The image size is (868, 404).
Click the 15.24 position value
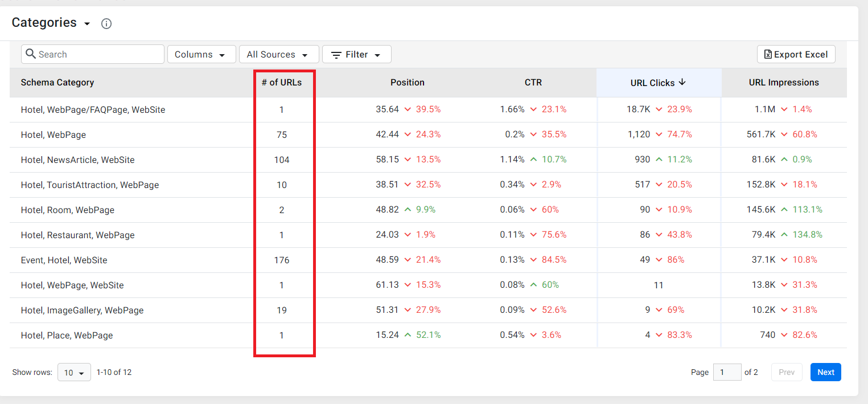coord(388,335)
